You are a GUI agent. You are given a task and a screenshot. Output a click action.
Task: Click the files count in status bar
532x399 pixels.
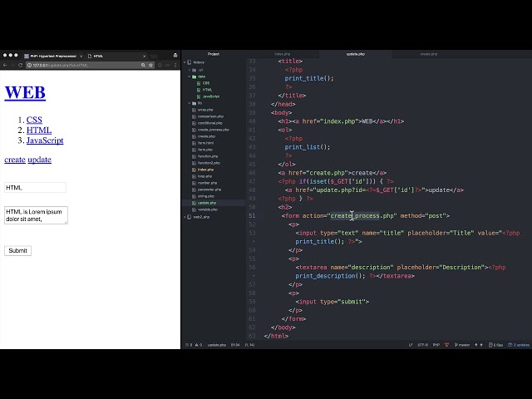pyautogui.click(x=495, y=345)
